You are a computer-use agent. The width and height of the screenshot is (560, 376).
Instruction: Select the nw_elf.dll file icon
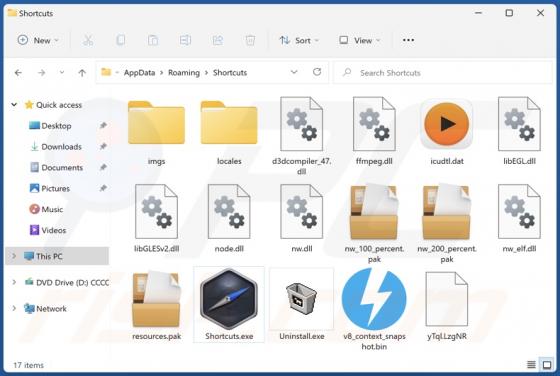click(519, 211)
